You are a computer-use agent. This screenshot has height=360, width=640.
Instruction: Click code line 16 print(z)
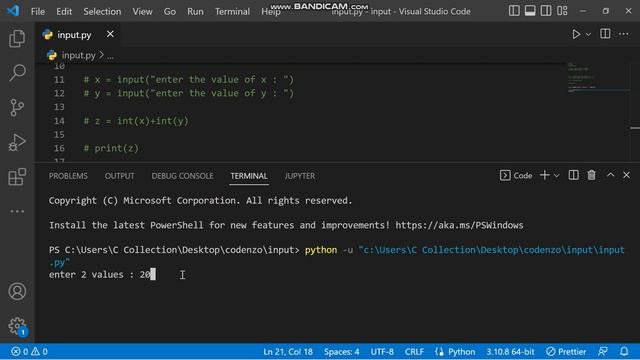pos(111,148)
